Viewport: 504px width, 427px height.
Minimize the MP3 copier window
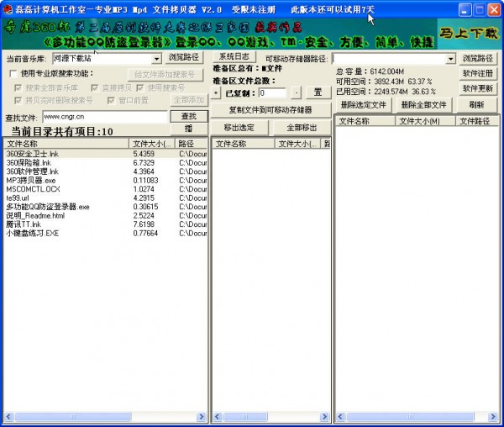[465, 9]
